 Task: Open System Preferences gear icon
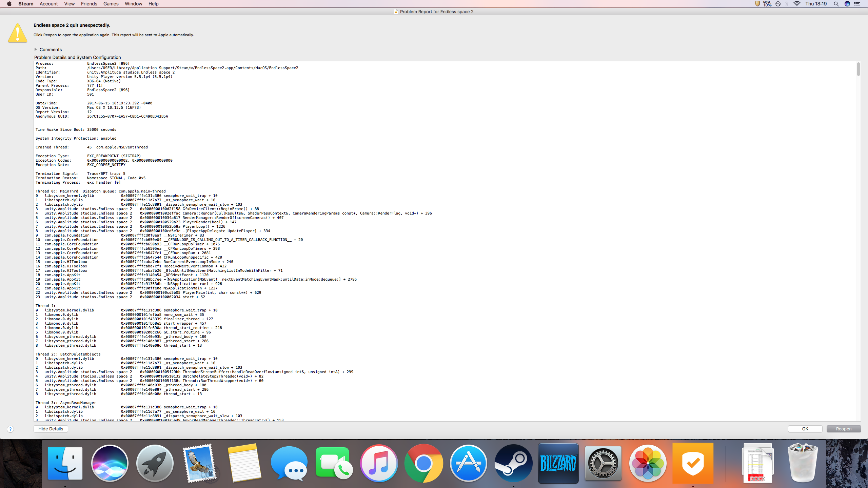[603, 463]
